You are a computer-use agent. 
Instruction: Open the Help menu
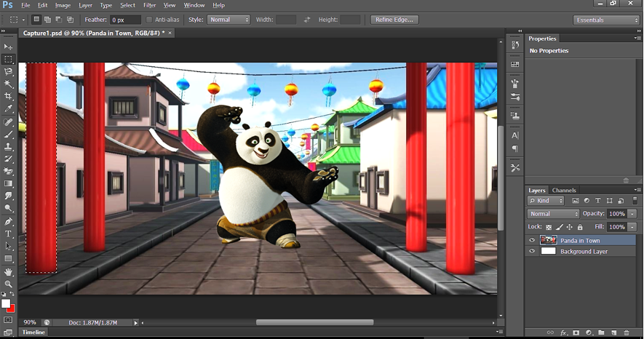[x=218, y=5]
